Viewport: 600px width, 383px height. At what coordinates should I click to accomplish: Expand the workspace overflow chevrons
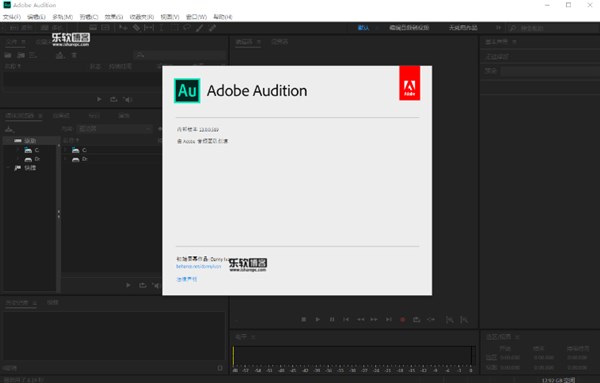point(498,28)
